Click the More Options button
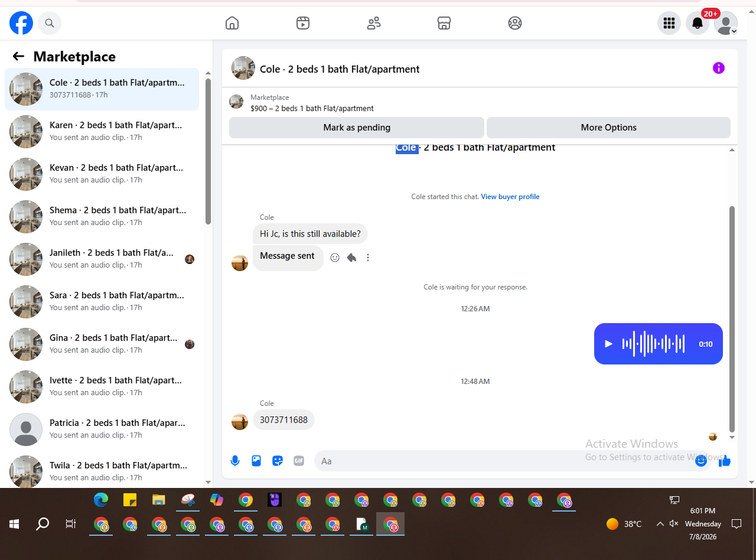The width and height of the screenshot is (756, 560). tap(608, 128)
